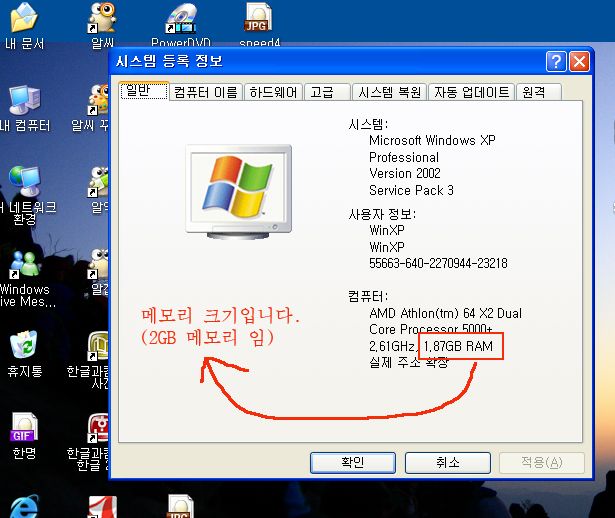Cancel with the 취소 button
The image size is (615, 518).
click(x=448, y=463)
